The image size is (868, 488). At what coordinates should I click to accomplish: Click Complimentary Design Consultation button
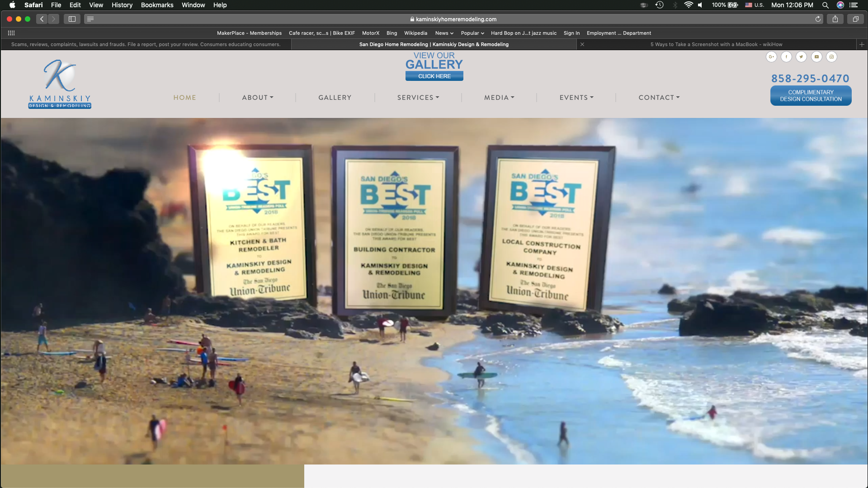pyautogui.click(x=811, y=96)
